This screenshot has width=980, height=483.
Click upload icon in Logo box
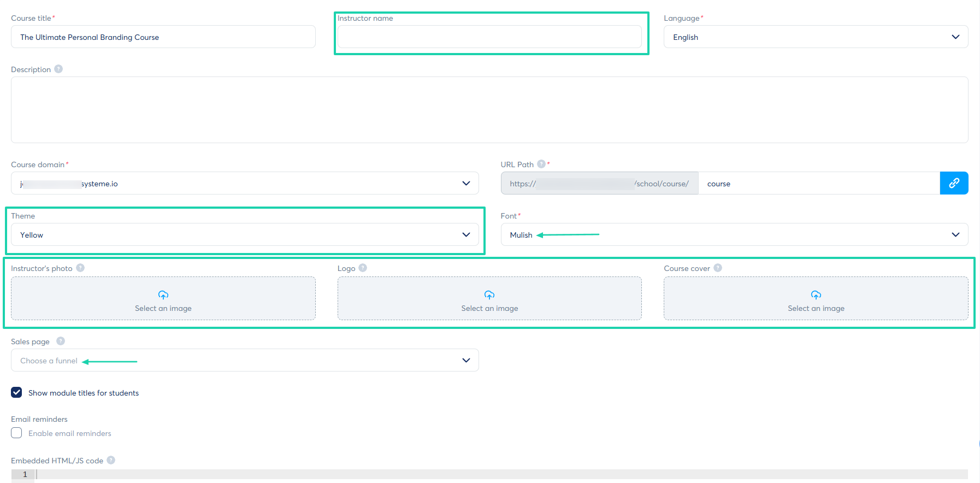(489, 295)
